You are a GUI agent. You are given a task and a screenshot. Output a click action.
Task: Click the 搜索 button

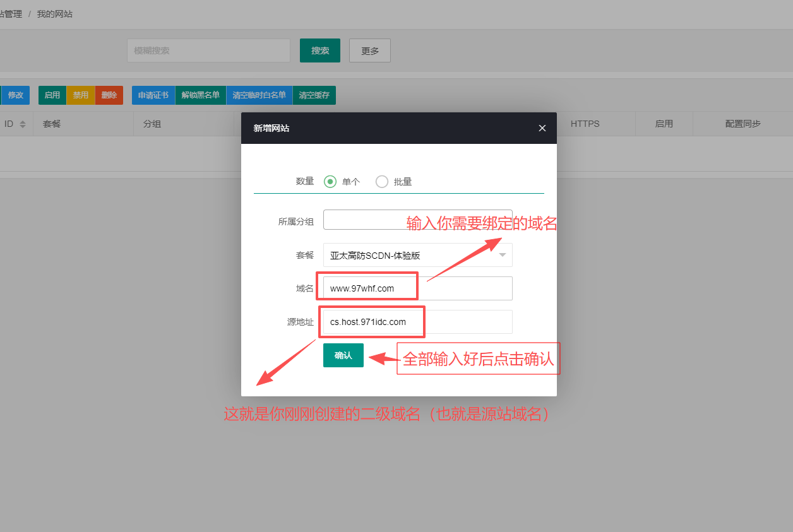tap(319, 50)
